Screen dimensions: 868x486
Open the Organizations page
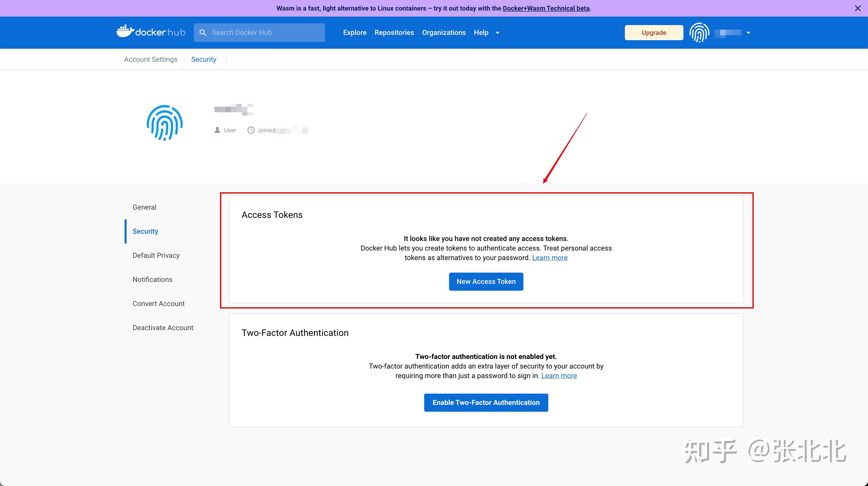coord(444,32)
